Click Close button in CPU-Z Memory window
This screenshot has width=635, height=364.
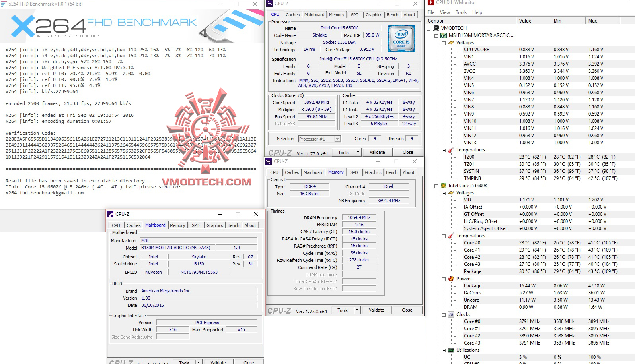(407, 310)
